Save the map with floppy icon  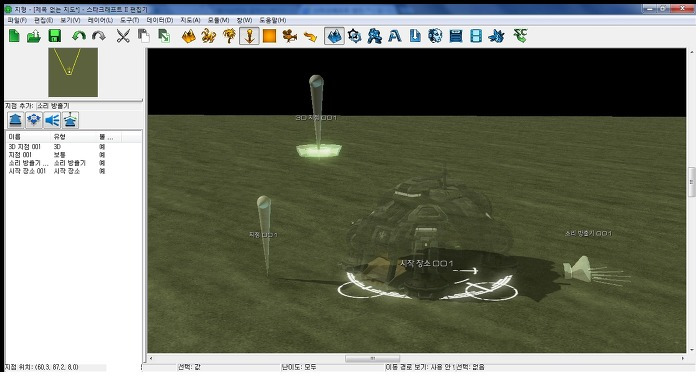pyautogui.click(x=54, y=36)
